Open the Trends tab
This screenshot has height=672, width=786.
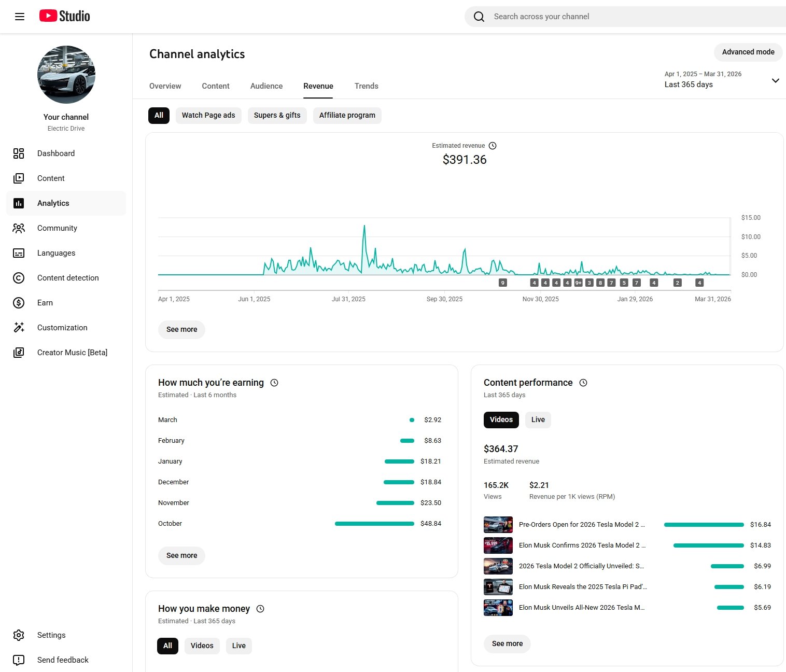(366, 86)
